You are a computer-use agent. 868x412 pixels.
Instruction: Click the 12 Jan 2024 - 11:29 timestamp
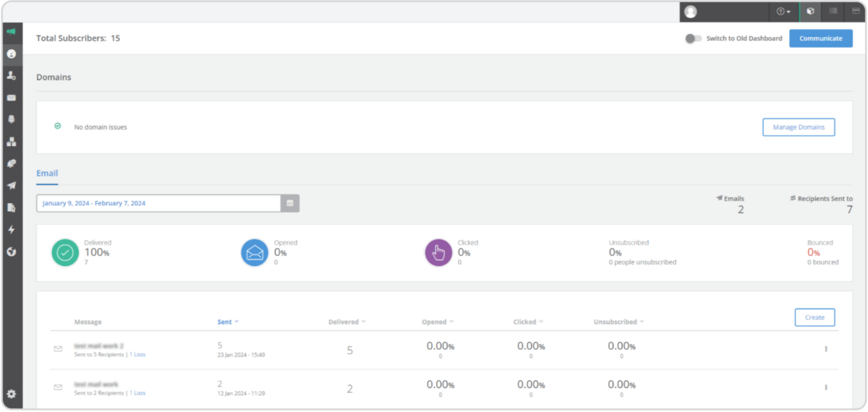coord(242,393)
